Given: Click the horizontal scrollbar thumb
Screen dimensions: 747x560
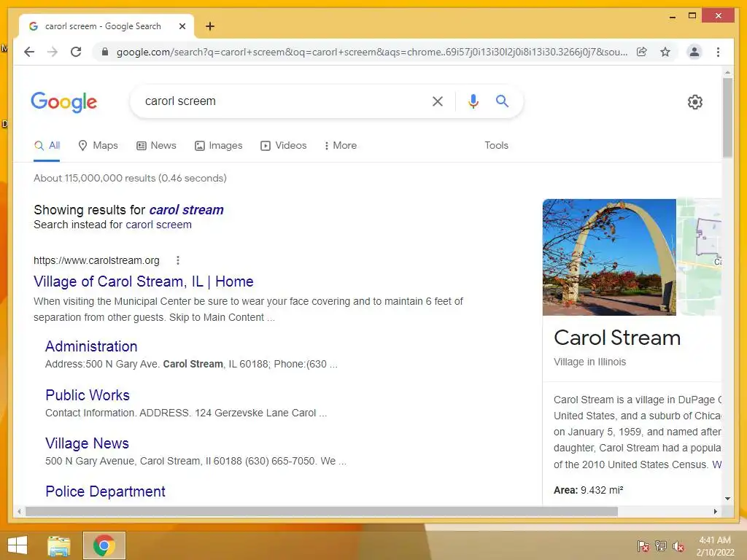Looking at the screenshot, I should coord(322,511).
